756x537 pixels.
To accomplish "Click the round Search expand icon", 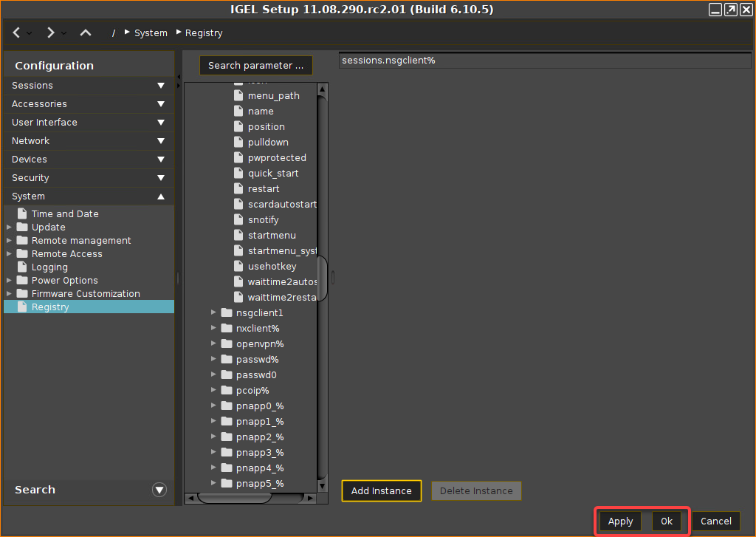I will point(159,490).
